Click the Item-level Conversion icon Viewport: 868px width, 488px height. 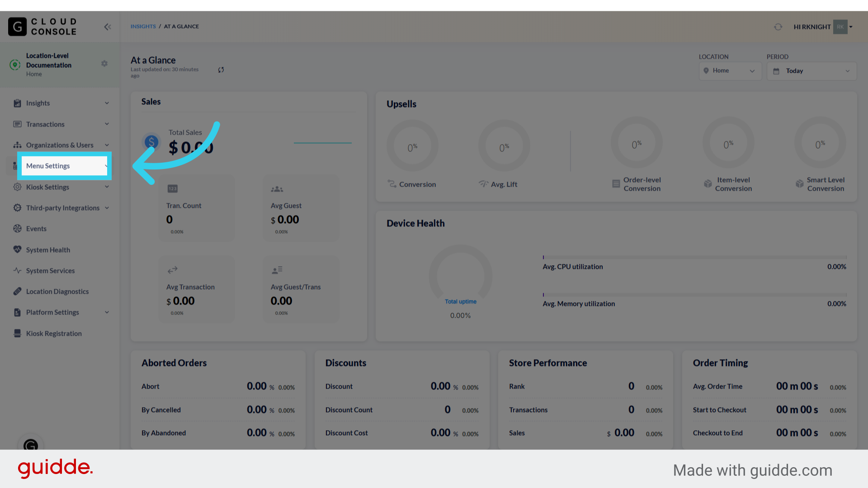pos(708,184)
